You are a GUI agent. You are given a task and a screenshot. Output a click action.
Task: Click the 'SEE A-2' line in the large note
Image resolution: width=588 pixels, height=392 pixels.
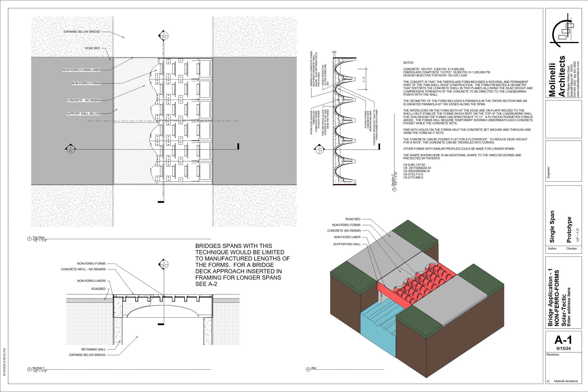206,284
